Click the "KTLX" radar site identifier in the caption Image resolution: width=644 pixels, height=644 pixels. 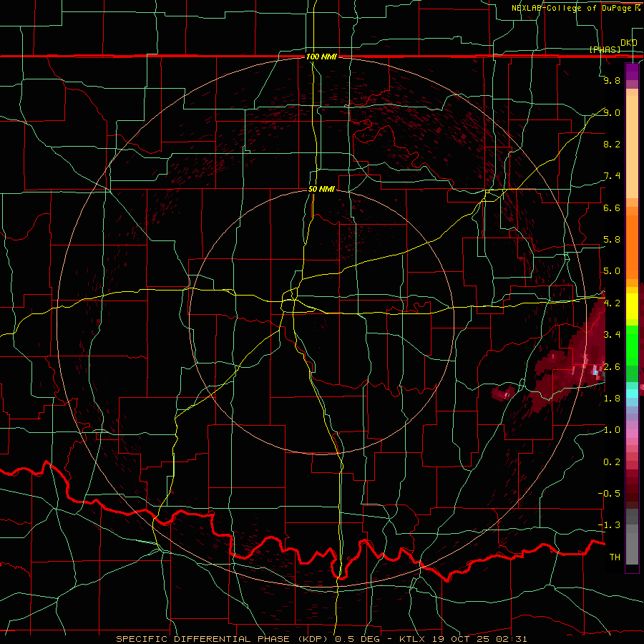[414, 639]
